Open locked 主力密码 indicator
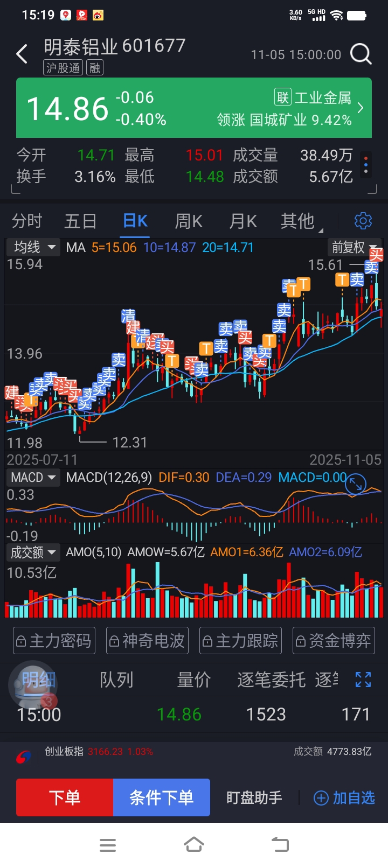 tap(54, 641)
